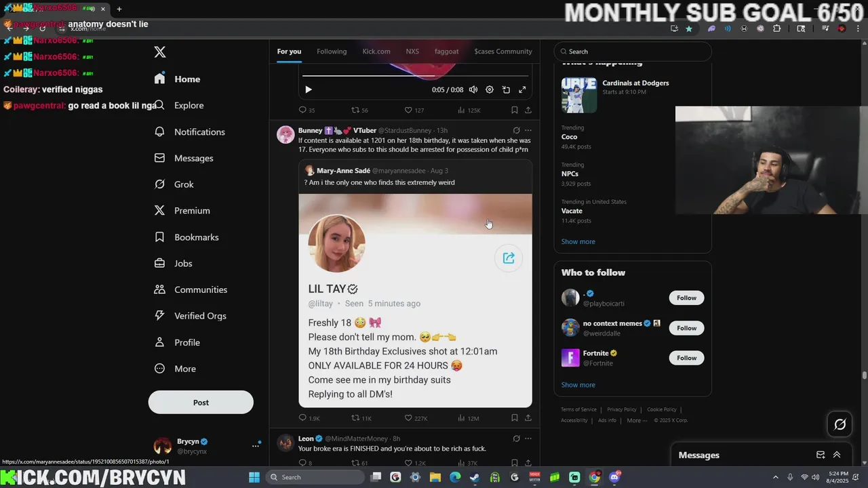Viewport: 868px width, 488px height.
Task: Open more options on Bunney's post
Action: click(528, 130)
